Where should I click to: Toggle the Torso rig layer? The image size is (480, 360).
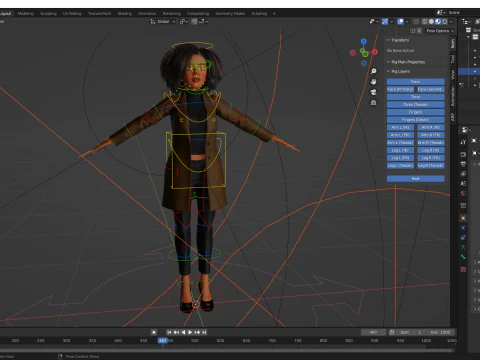click(x=415, y=97)
